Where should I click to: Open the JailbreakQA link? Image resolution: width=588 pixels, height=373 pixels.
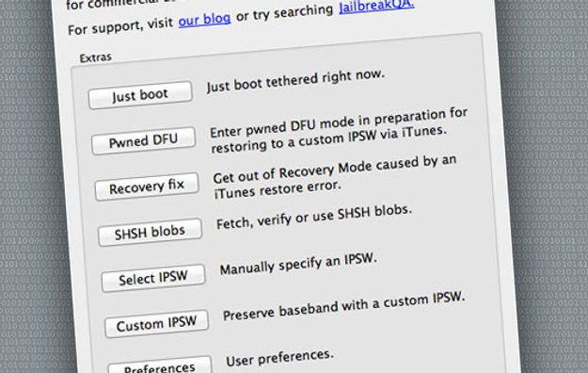coord(376,6)
